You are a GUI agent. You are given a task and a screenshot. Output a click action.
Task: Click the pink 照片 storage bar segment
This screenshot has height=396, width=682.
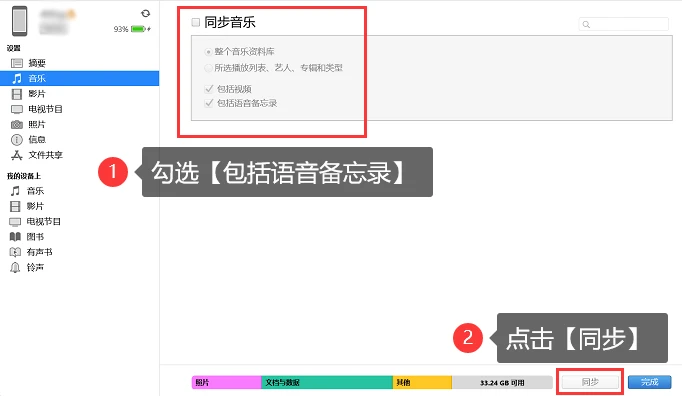(x=226, y=383)
